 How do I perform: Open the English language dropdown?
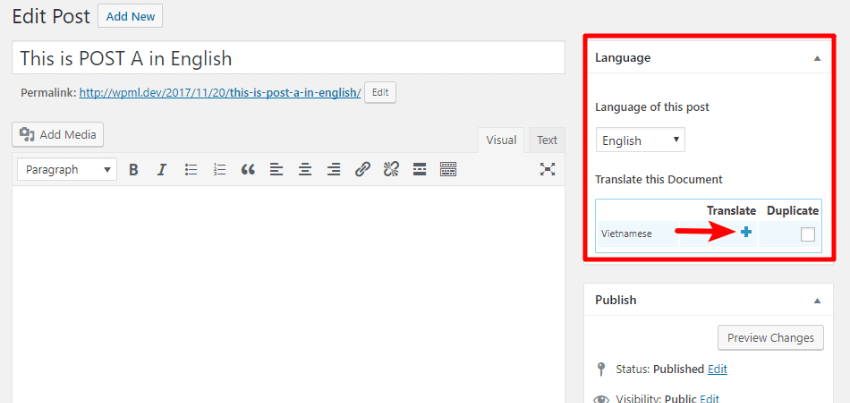[640, 140]
